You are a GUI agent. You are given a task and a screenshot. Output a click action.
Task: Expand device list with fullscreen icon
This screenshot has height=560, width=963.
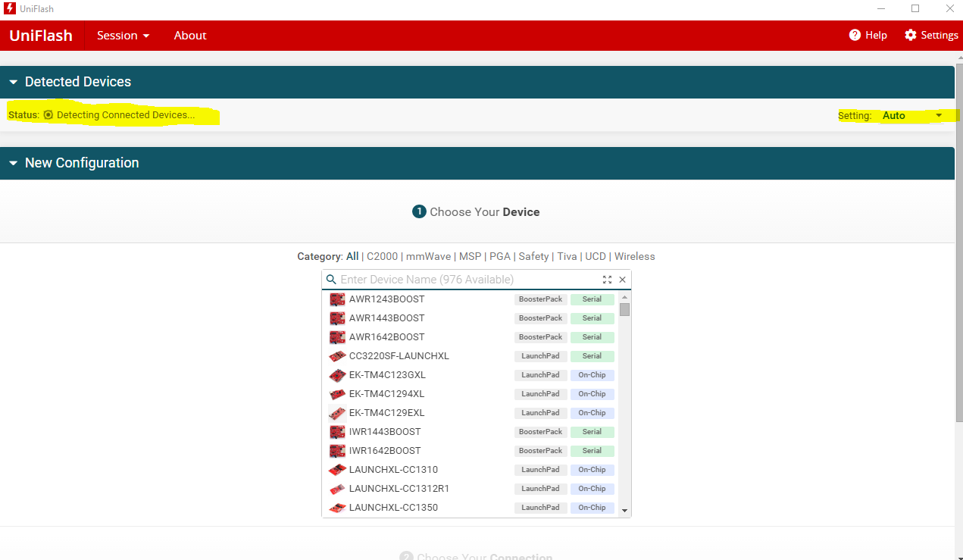pos(607,280)
